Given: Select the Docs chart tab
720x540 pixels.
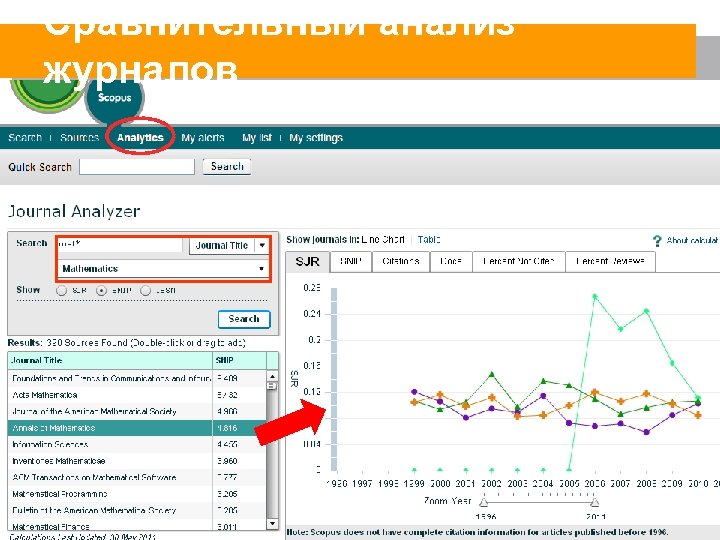Looking at the screenshot, I should coord(451,262).
